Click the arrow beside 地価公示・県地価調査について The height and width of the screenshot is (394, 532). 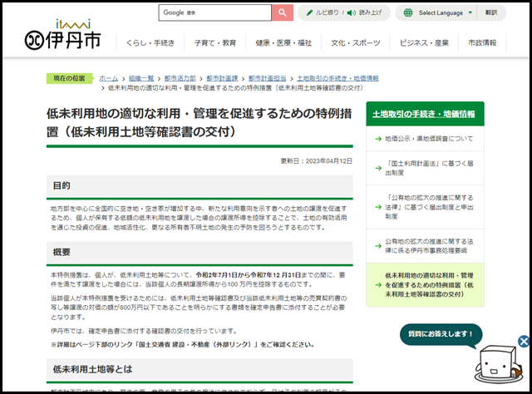pos(378,139)
